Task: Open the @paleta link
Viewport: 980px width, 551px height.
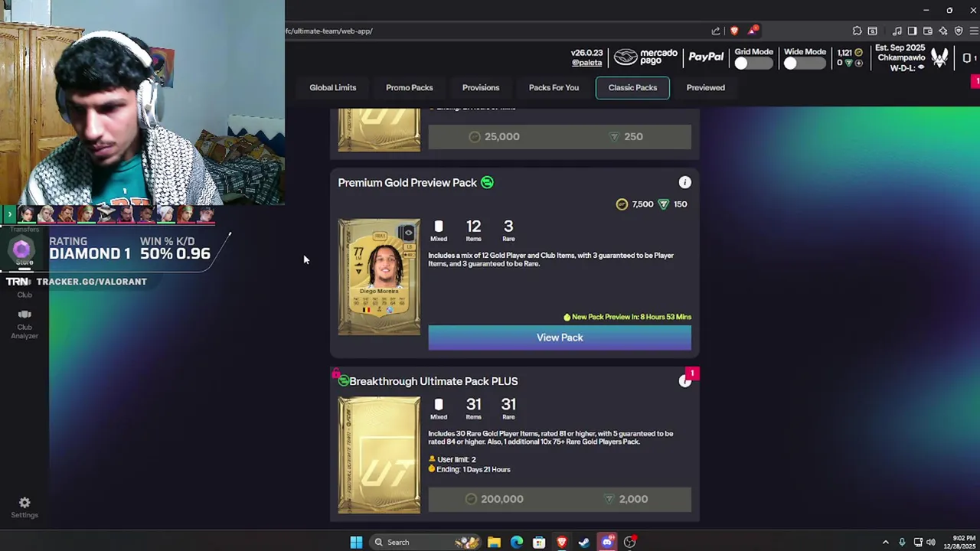Action: pos(587,63)
